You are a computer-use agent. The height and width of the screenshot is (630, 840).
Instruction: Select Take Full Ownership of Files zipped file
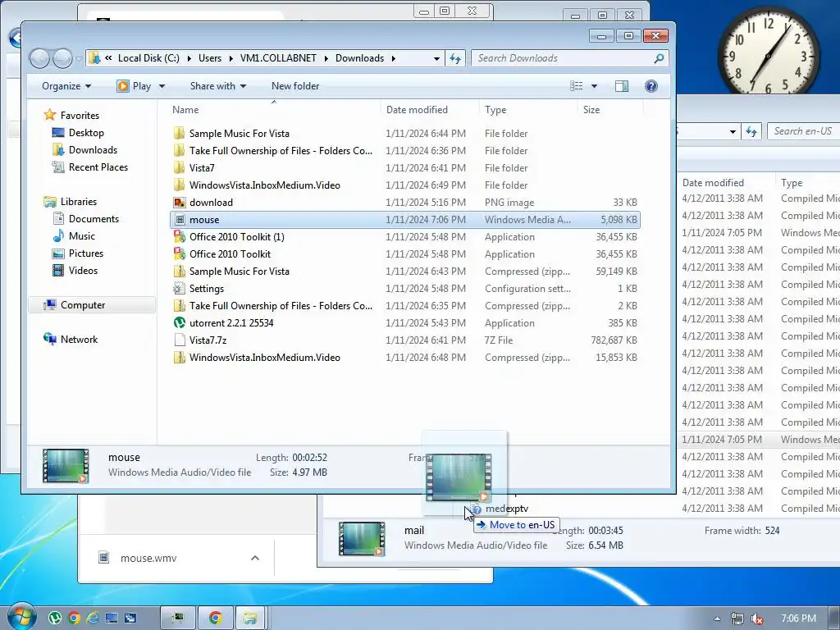tap(404, 306)
